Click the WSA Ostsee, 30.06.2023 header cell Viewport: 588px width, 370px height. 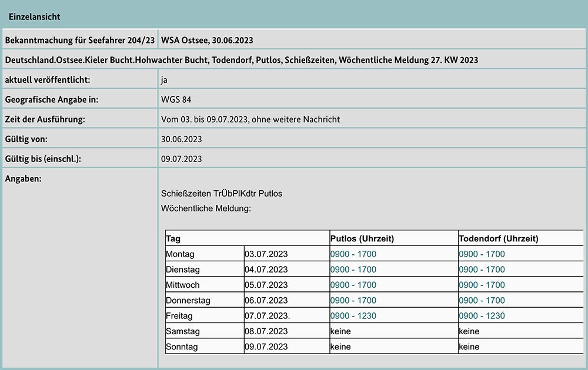[x=207, y=40]
